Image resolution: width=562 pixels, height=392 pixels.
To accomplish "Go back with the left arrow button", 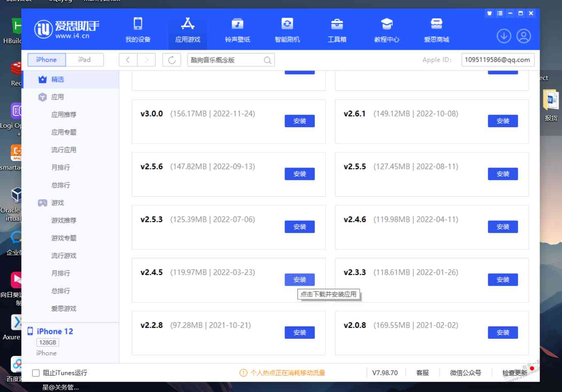I will [x=128, y=60].
